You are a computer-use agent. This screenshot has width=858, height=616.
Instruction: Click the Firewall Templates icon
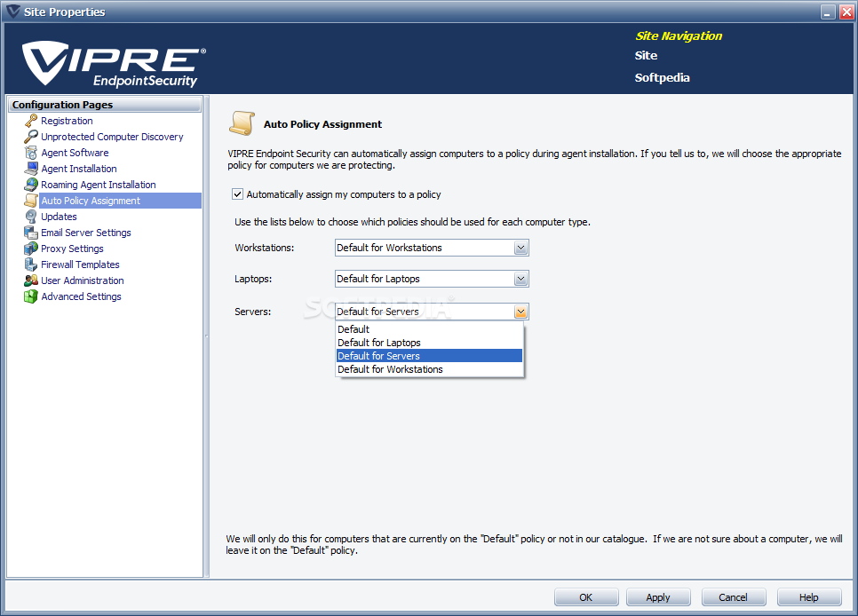coord(31,265)
